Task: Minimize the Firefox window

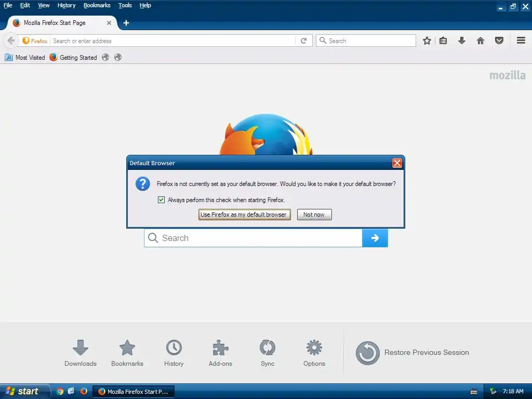Action: click(501, 6)
